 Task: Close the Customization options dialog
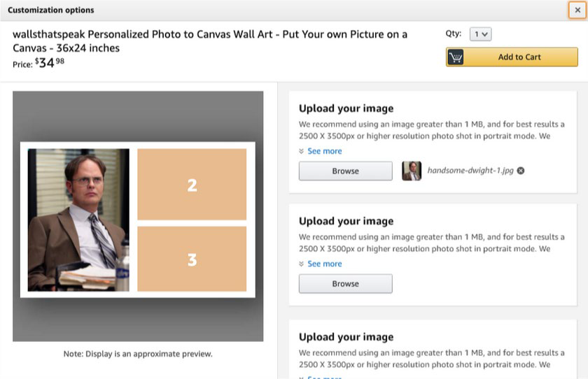pyautogui.click(x=577, y=10)
